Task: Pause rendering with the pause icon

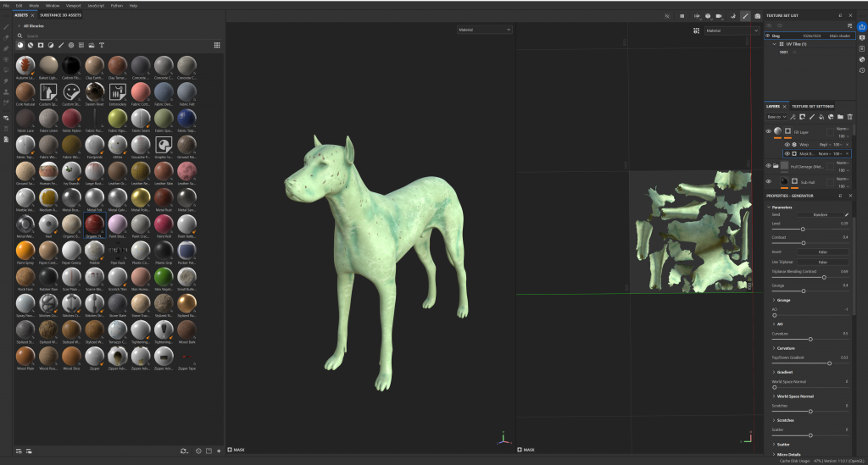Action: pyautogui.click(x=682, y=15)
